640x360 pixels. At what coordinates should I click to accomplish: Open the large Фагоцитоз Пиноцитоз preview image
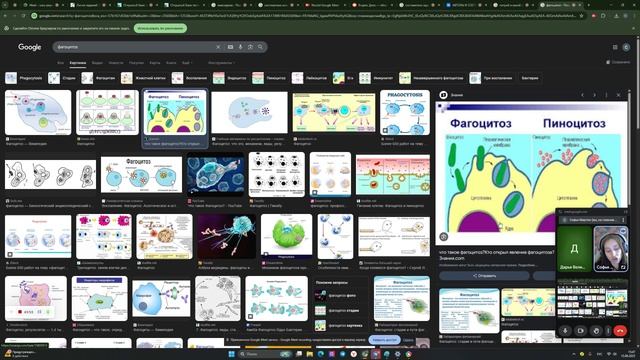click(531, 173)
